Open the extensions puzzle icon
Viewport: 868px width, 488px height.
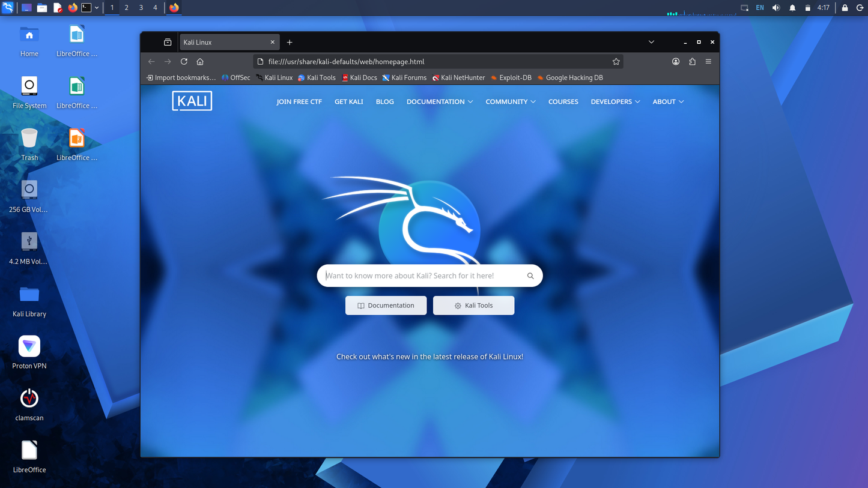coord(692,61)
